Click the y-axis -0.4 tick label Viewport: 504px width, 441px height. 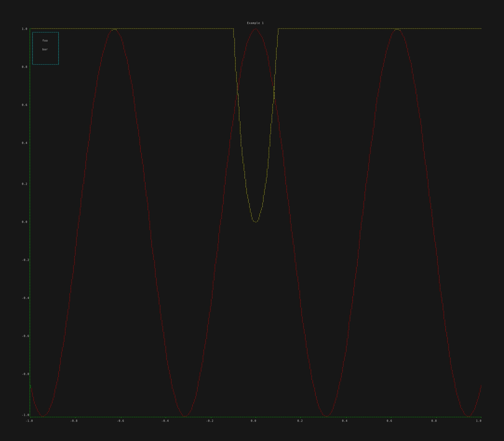click(x=25, y=298)
